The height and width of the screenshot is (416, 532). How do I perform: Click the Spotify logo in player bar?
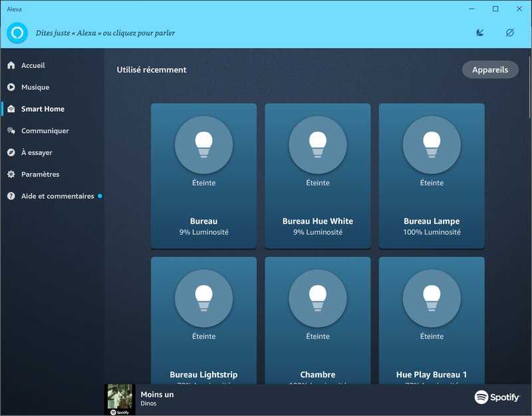[497, 397]
